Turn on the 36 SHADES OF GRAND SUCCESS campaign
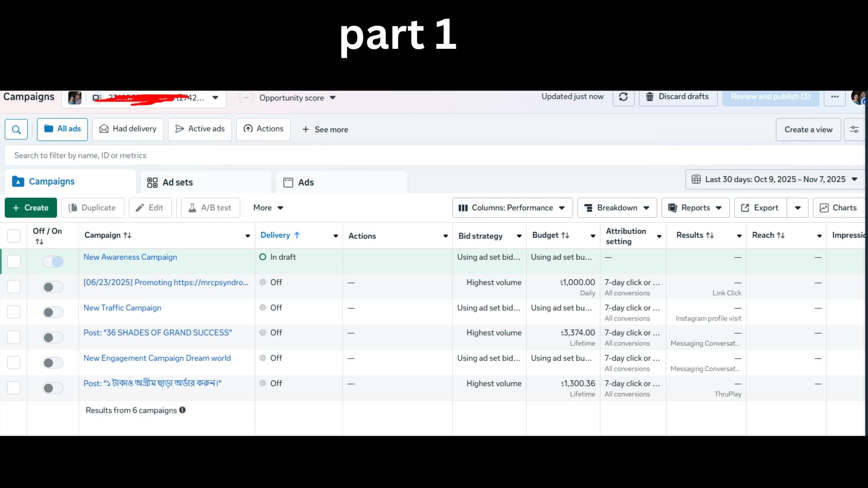The image size is (868, 488). 53,338
